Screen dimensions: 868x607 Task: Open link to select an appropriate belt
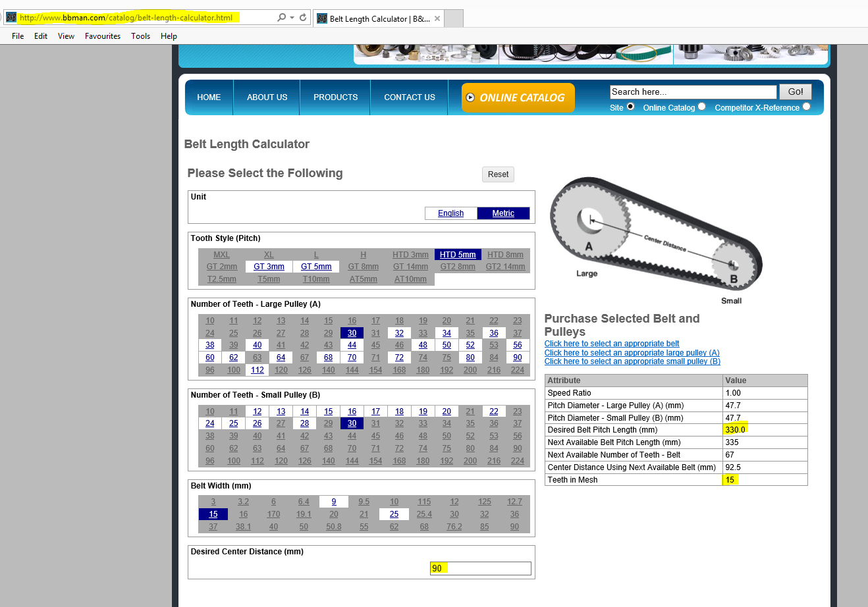(x=611, y=344)
